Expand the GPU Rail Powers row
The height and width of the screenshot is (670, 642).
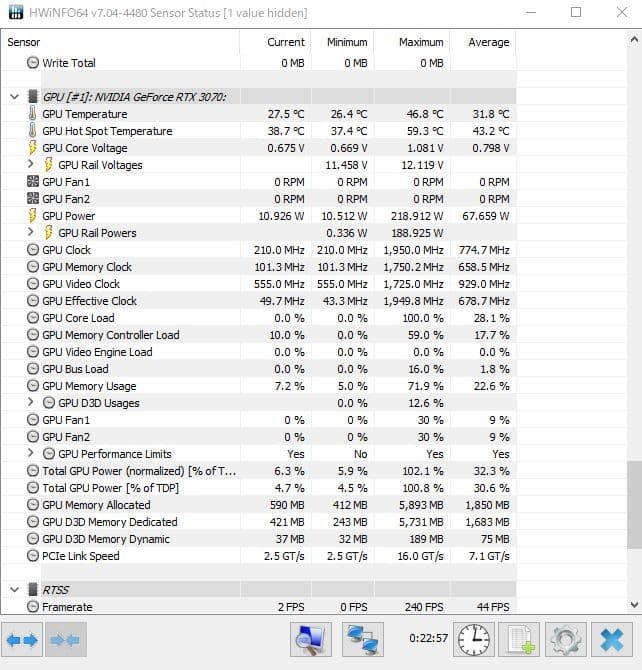pos(30,232)
